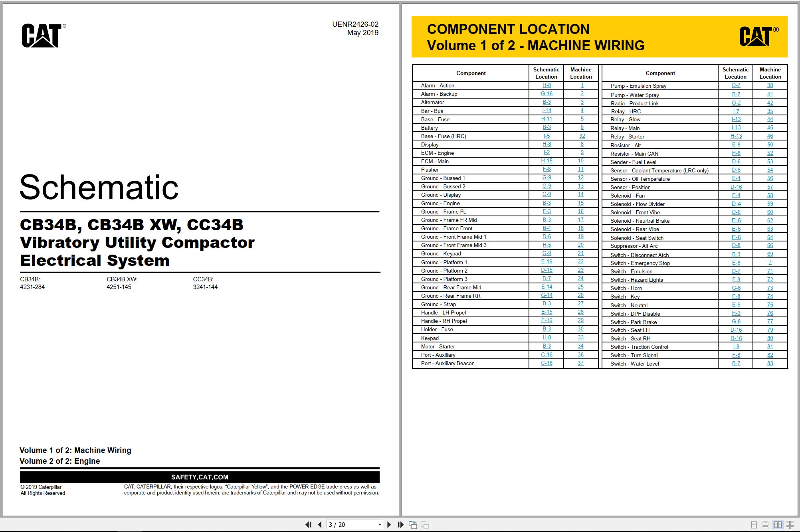800x532 pixels.
Task: Click D-15 link for Ground - Platform 2
Action: pyautogui.click(x=547, y=270)
